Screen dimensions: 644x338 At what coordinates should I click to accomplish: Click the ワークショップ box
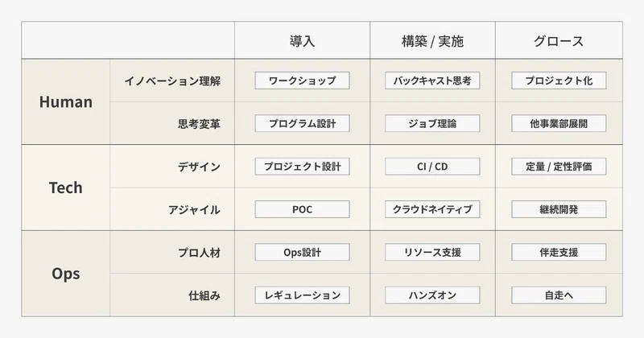tap(303, 80)
